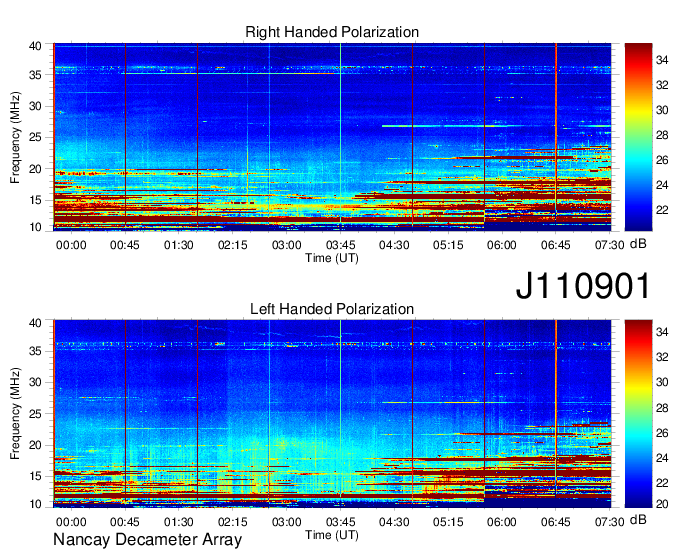
Task: Click the "07:30" time tick on the Right Handed plot
Action: (609, 245)
